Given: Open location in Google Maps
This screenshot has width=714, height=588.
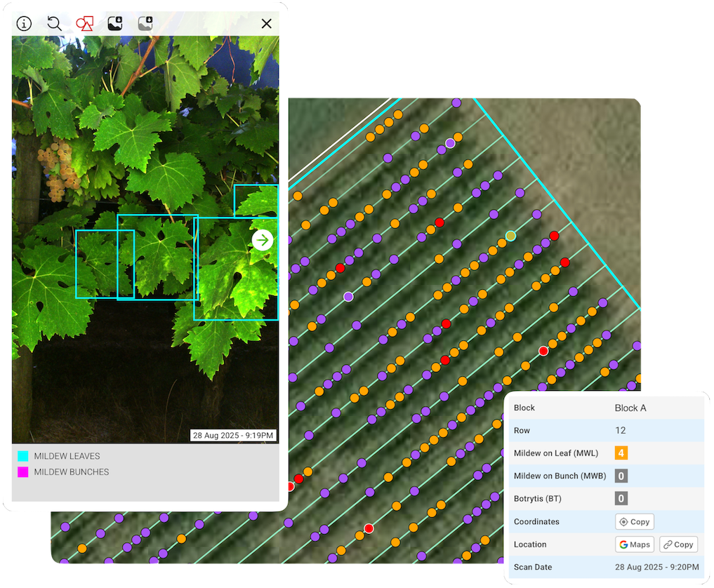Looking at the screenshot, I should (634, 544).
